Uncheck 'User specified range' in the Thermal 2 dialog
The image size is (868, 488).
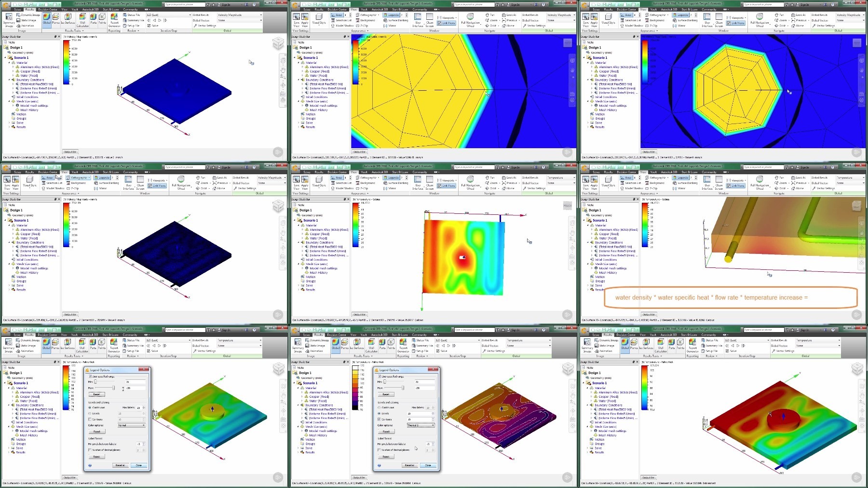tap(380, 376)
